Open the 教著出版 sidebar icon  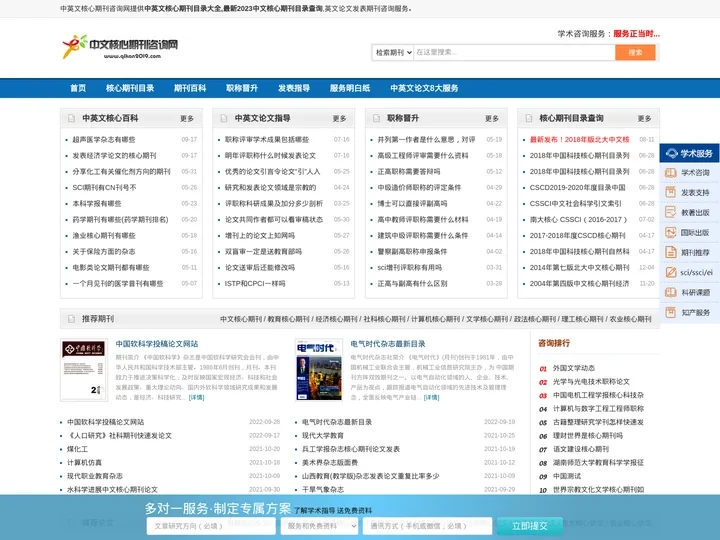coord(671,212)
